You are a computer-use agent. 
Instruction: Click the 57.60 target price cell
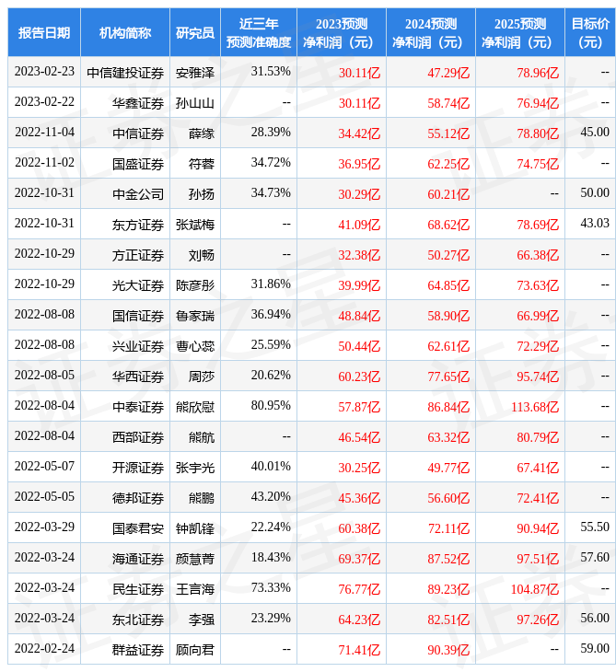point(594,557)
